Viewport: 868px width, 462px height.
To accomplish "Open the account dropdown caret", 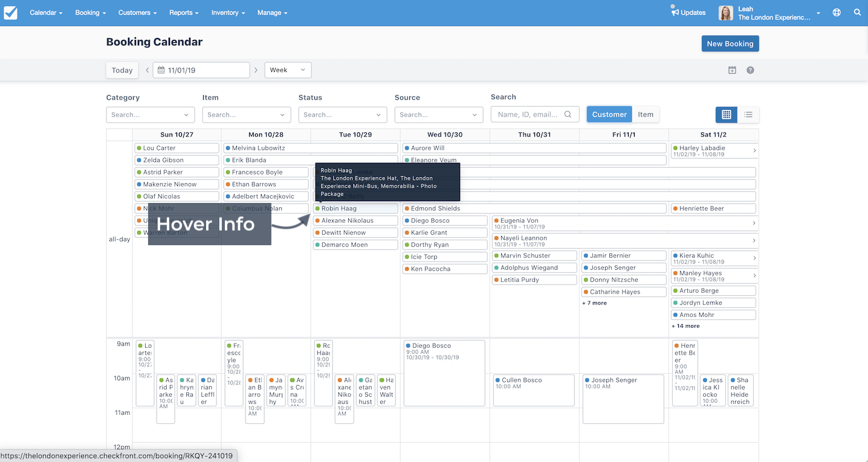I will [x=818, y=13].
